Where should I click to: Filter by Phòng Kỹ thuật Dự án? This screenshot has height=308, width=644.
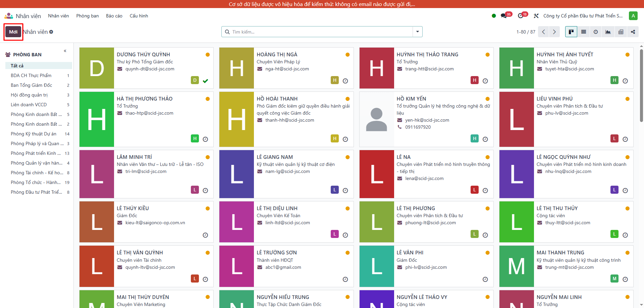click(39, 134)
